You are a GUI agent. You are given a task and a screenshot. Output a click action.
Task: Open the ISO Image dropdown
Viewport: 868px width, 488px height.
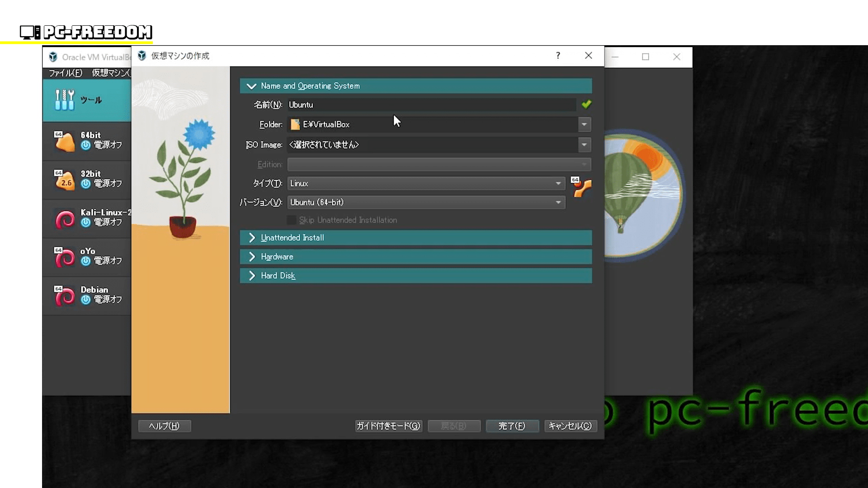(584, 145)
